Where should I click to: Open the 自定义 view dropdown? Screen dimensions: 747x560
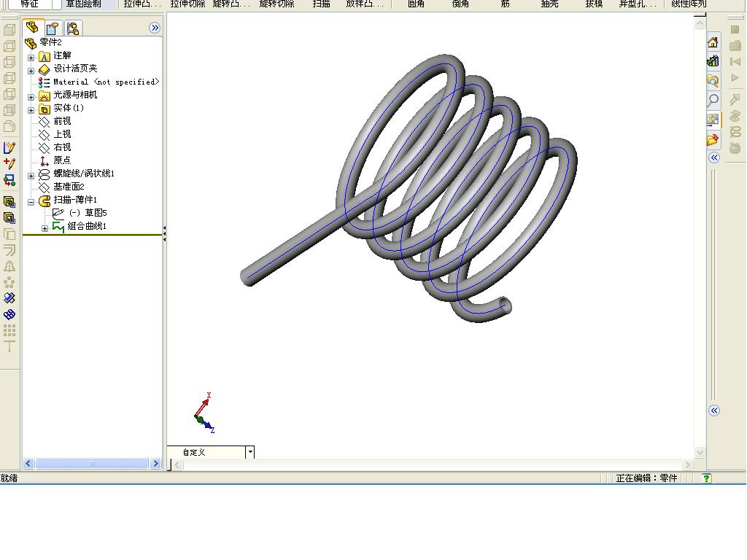click(249, 452)
